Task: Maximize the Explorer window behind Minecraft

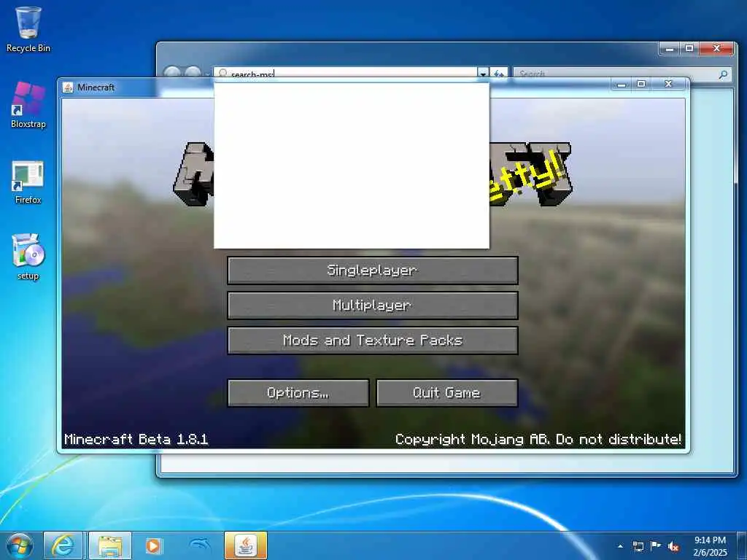Action: pyautogui.click(x=689, y=49)
